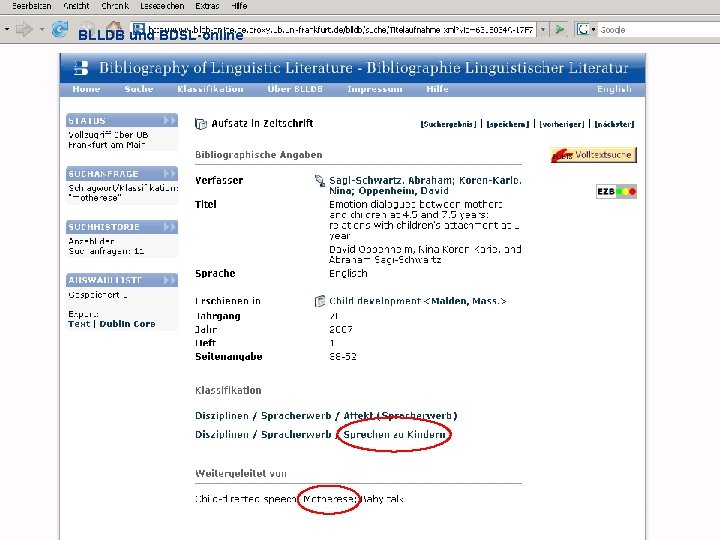This screenshot has height=540, width=720.
Task: Click the Sprache value Englisch
Action: point(348,274)
